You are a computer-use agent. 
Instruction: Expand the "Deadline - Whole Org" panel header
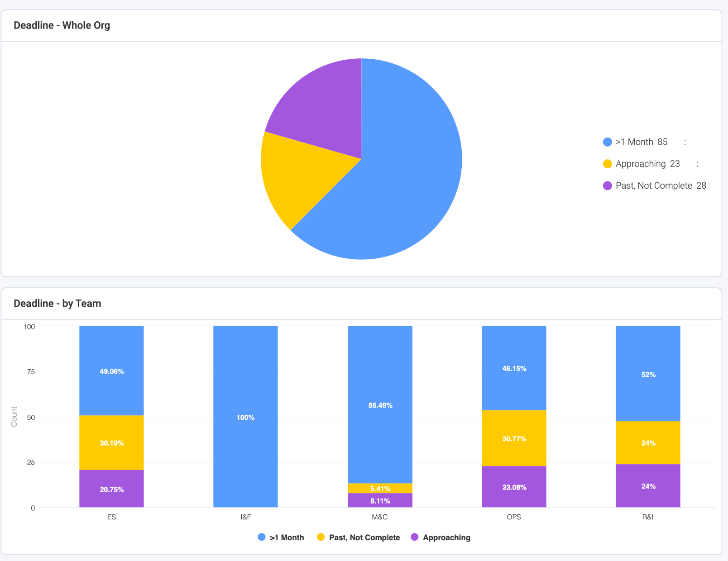pyautogui.click(x=62, y=25)
